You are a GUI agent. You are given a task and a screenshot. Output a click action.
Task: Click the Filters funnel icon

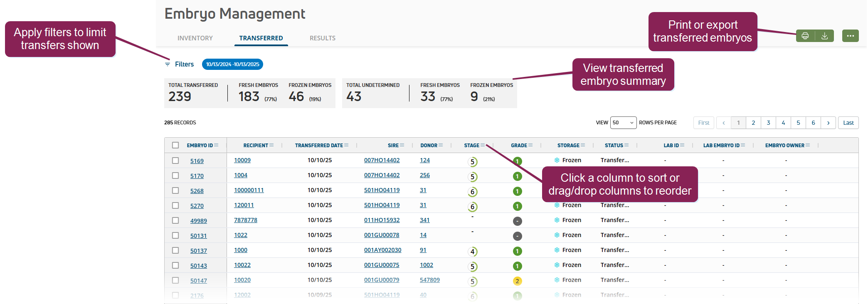point(168,64)
